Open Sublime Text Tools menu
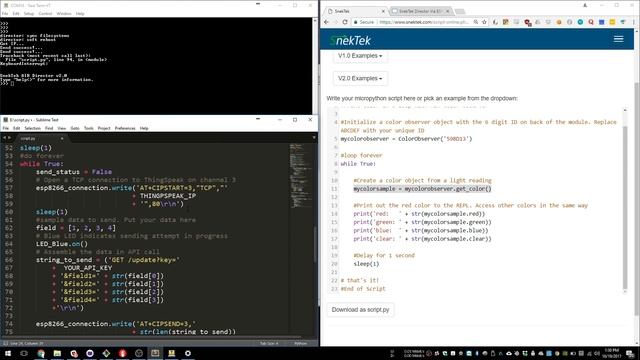The image size is (640, 360). 89,128
